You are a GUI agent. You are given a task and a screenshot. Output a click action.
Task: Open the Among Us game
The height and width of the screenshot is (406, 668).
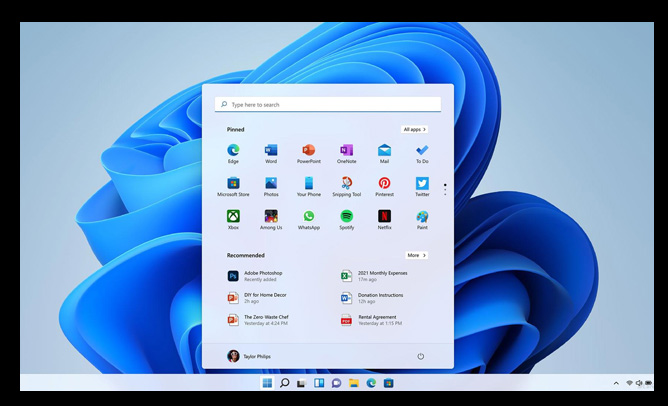(271, 220)
